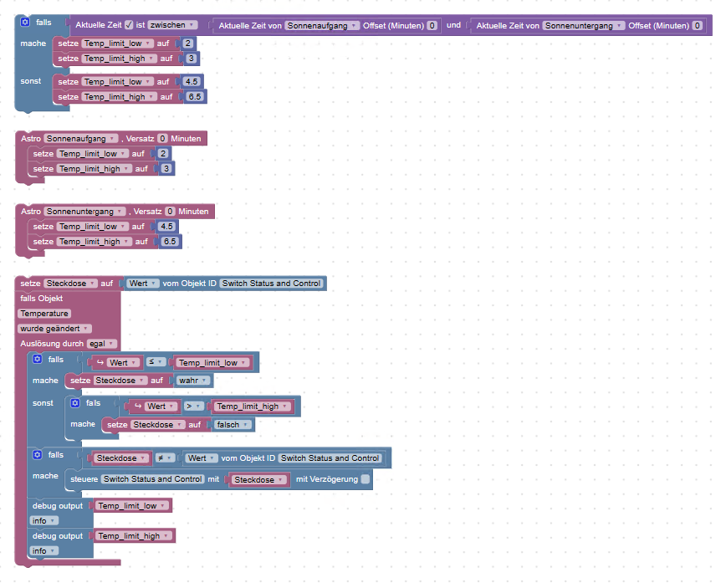Edit value 3 in Astro Sonnenaufgang block
721x588 pixels.
(x=166, y=169)
